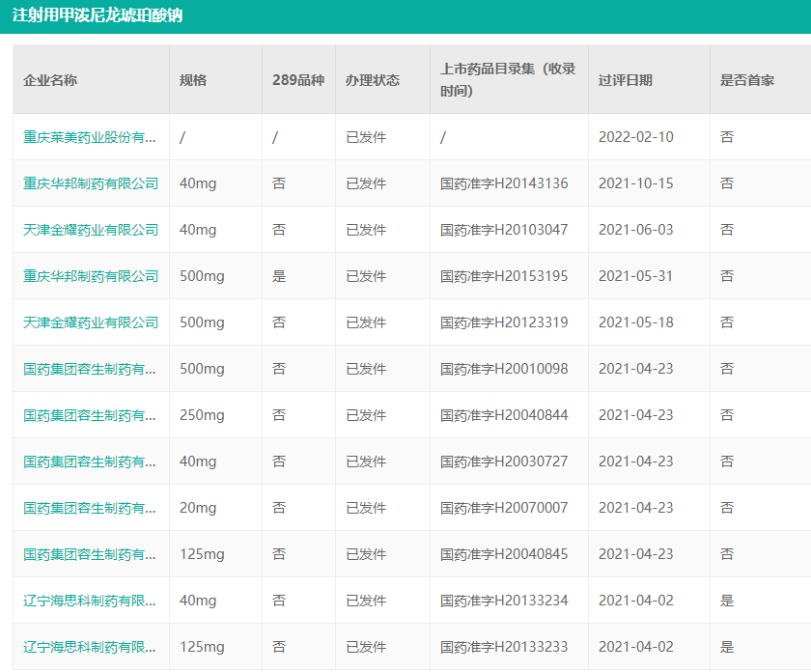Select 重庆华邦制药 link in 500mg row

(91, 276)
